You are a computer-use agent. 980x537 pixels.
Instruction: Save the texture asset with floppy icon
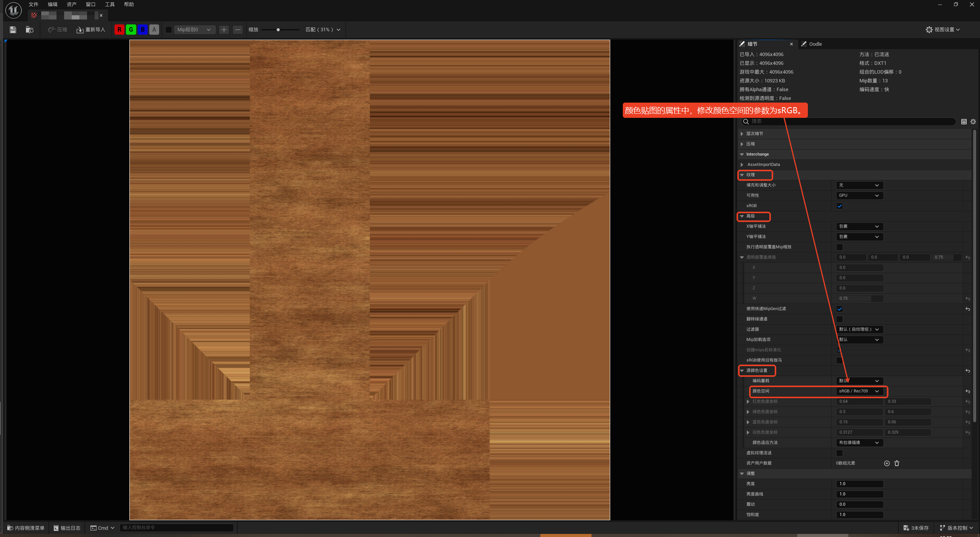tap(13, 30)
